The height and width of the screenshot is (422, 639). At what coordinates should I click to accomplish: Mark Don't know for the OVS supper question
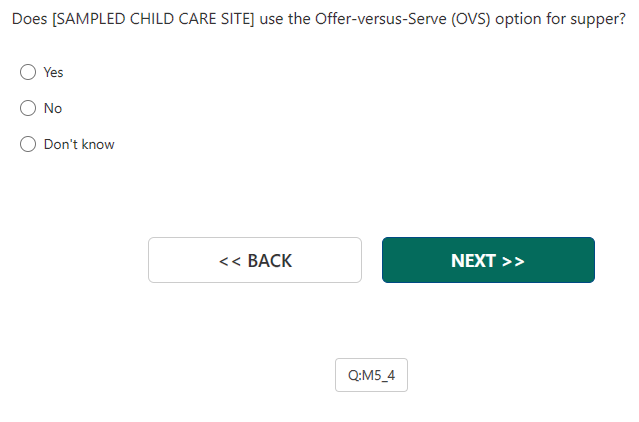[28, 144]
